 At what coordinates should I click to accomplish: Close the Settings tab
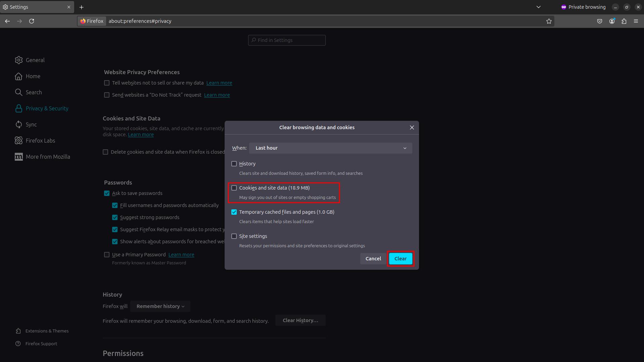[x=69, y=7]
